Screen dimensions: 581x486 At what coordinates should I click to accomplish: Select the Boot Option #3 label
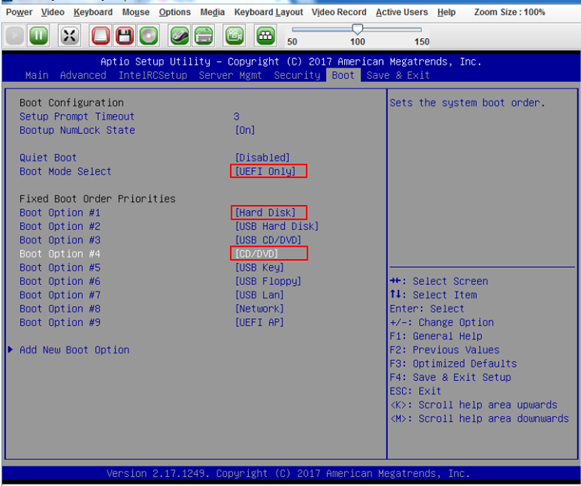pyautogui.click(x=60, y=240)
